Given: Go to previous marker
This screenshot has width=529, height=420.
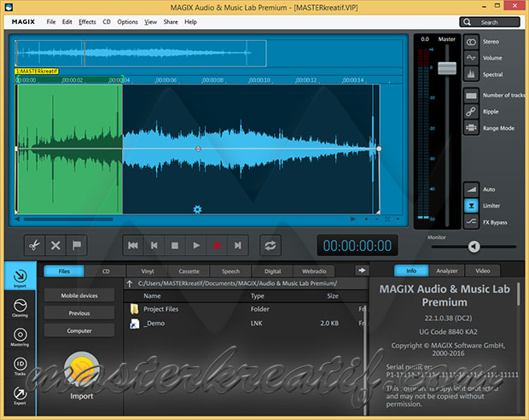Looking at the screenshot, I should click(x=154, y=246).
